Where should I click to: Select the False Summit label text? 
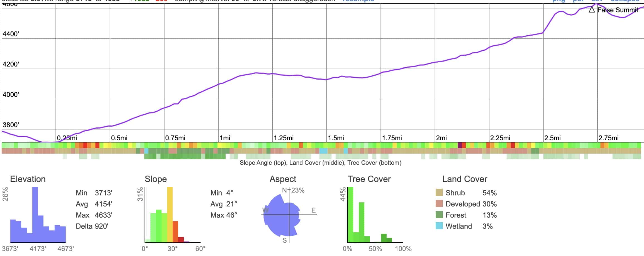coord(618,10)
